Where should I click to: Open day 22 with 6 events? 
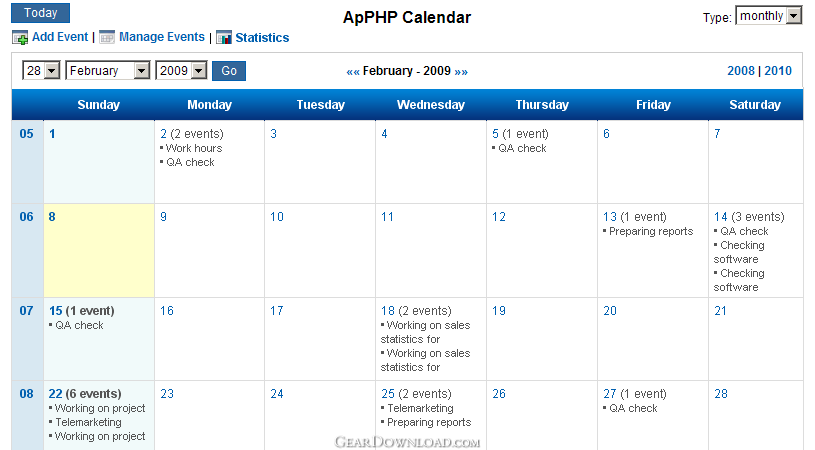56,394
